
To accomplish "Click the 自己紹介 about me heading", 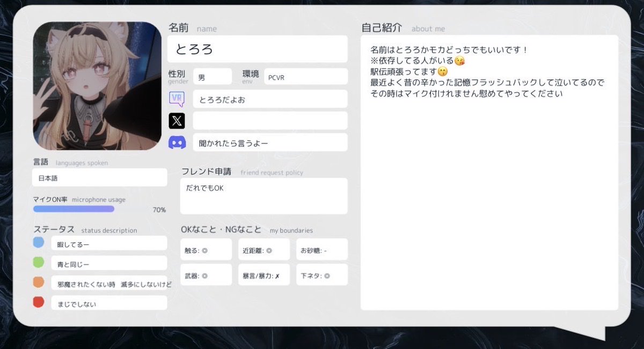I will click(403, 28).
